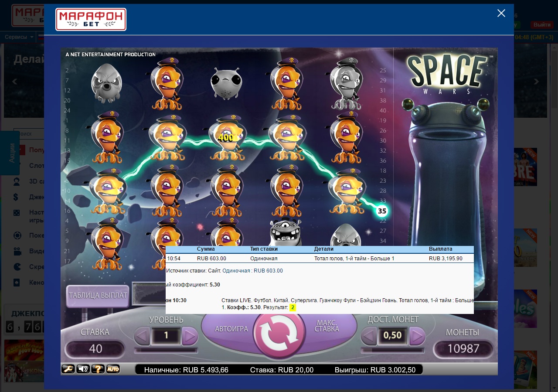Increase the coin value with right arrow
Viewport: 558px width, 392px height.
click(x=417, y=336)
